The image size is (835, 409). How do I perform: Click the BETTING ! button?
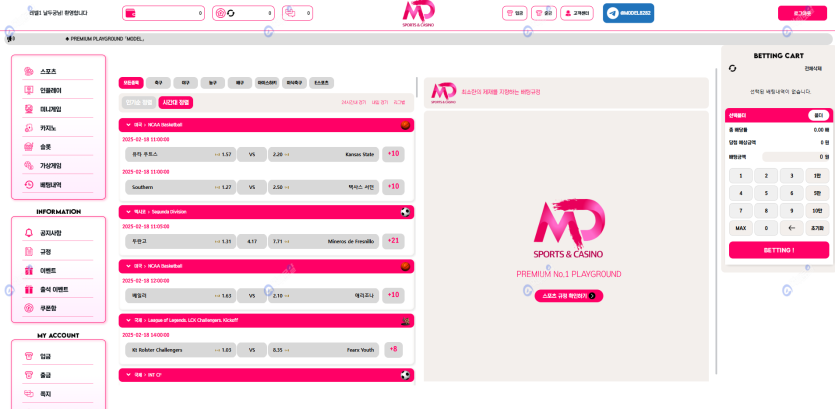[779, 250]
